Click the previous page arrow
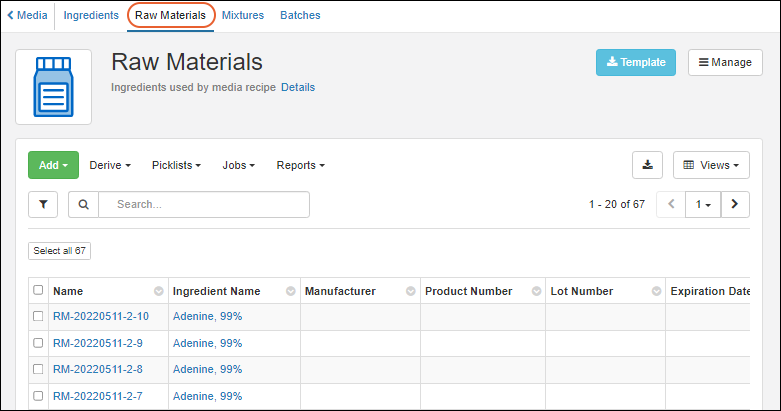The height and width of the screenshot is (411, 781). click(x=671, y=204)
